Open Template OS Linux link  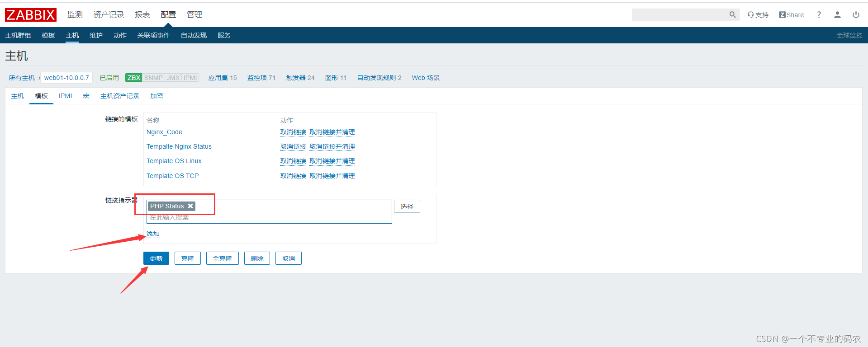click(x=174, y=161)
